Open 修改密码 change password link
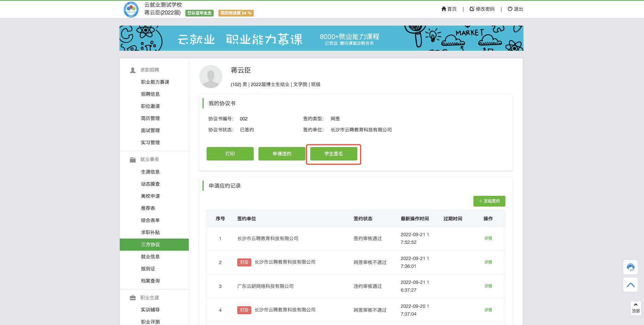The height and width of the screenshot is (325, 644). coord(482,9)
